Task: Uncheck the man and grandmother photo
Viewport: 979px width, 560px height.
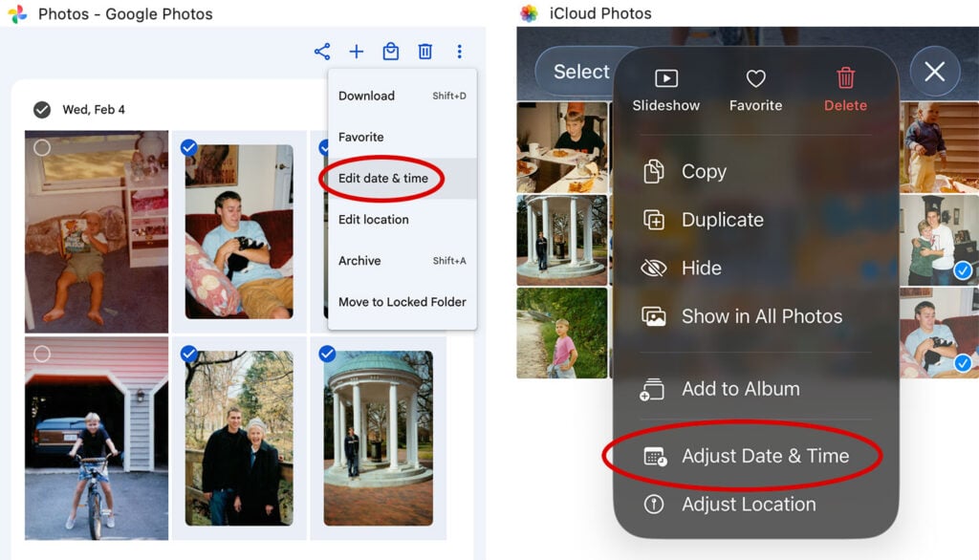Action: (x=188, y=354)
